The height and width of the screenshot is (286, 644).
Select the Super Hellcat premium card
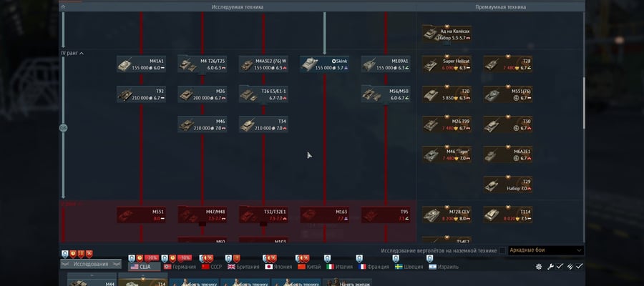[447, 64]
